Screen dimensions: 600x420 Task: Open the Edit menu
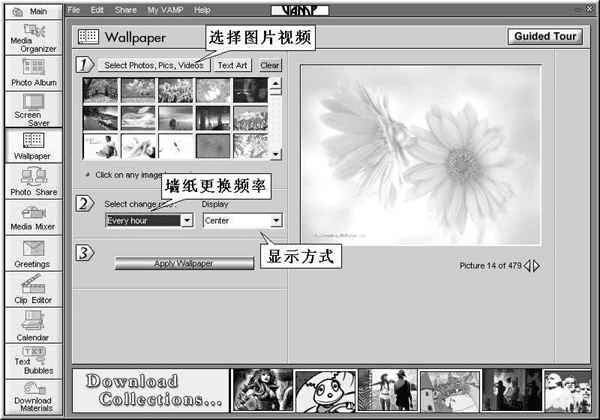click(x=97, y=10)
